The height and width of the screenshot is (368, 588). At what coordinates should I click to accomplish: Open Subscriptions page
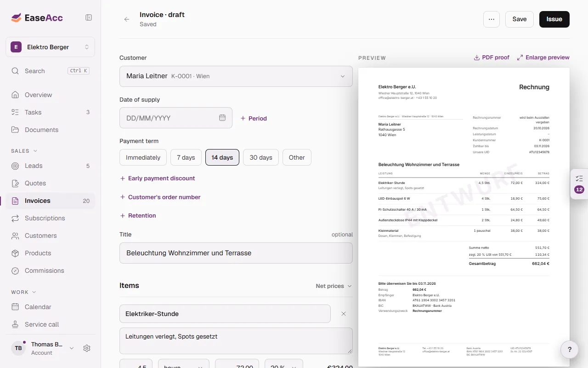[x=51, y=218]
